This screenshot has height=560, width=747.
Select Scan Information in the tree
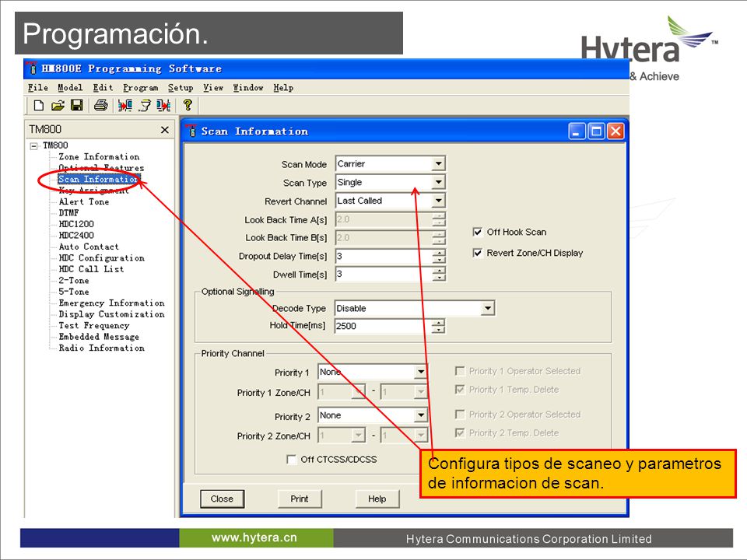point(98,179)
